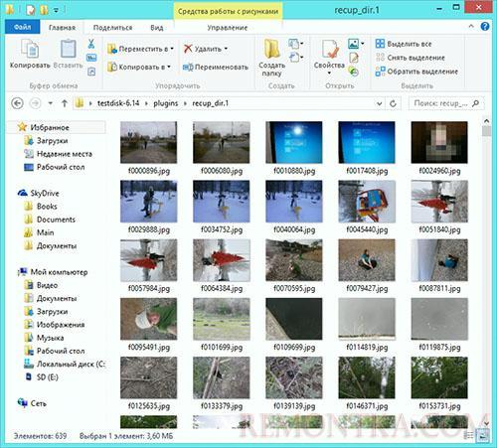The image size is (497, 448).
Task: Open the address bar history dropdown arrow
Action: pos(380,103)
